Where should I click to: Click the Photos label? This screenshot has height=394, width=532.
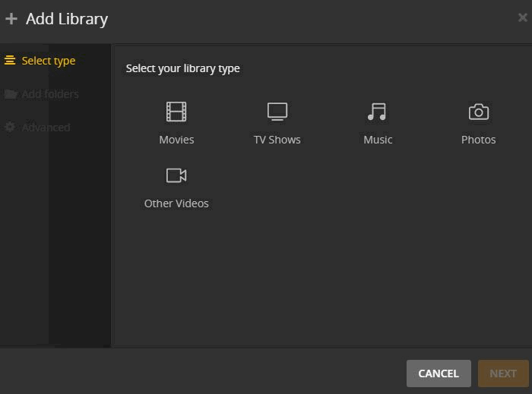[x=478, y=140]
